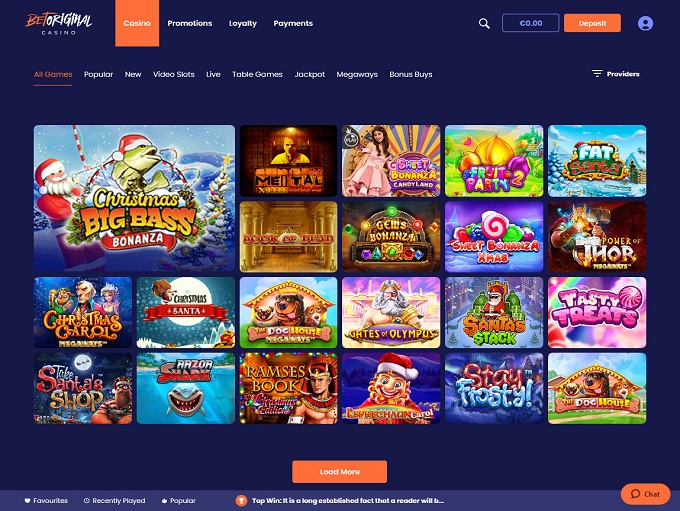This screenshot has height=511, width=680.
Task: Click the Bet Original Casino logo
Action: (59, 23)
